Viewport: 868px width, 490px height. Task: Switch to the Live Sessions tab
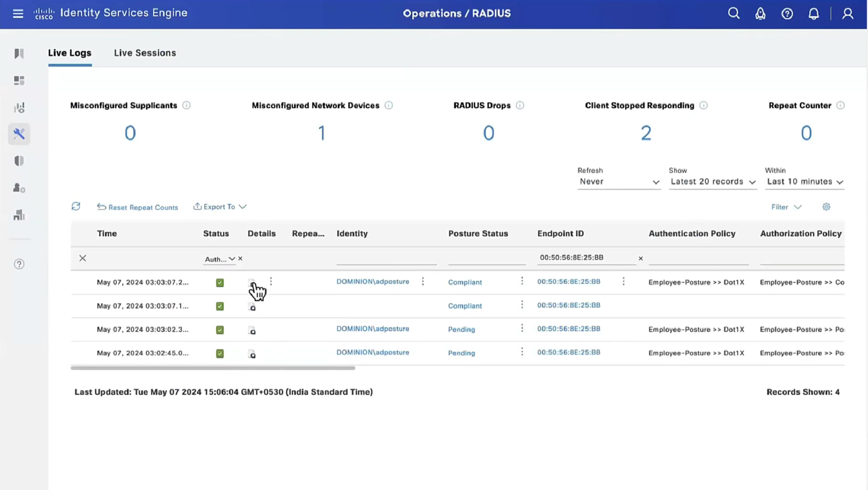(145, 53)
